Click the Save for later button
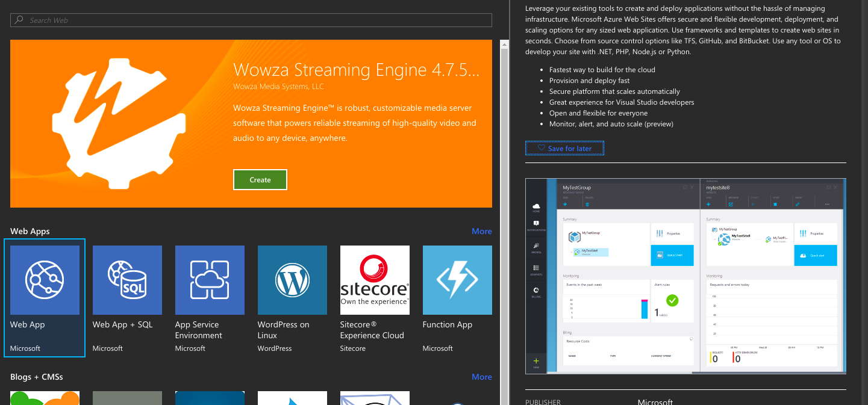 pos(564,148)
